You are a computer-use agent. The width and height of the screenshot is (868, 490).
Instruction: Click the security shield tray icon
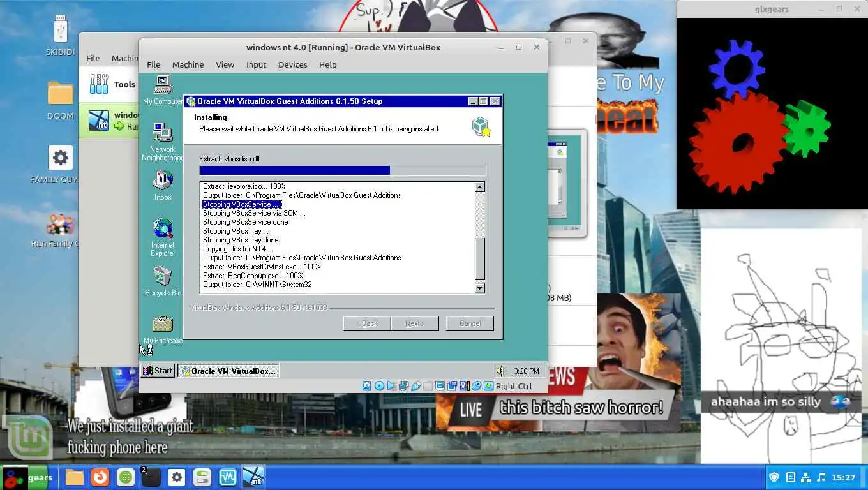(774, 477)
